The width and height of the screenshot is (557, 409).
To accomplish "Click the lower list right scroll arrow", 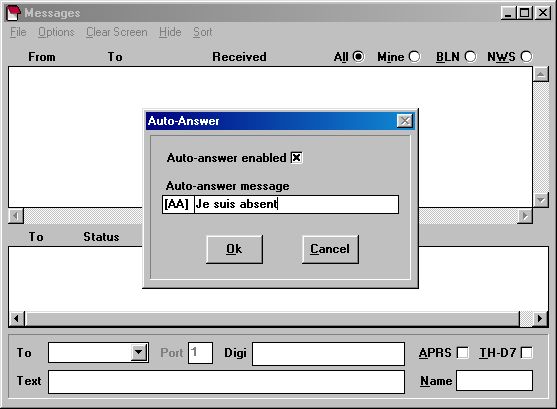I will [x=540, y=318].
